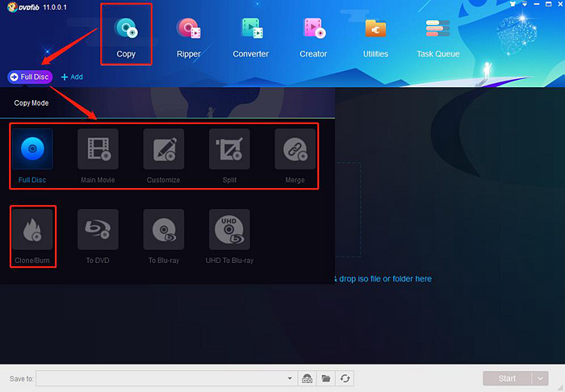Open the title bar dropdown menu triangle

(525, 4)
